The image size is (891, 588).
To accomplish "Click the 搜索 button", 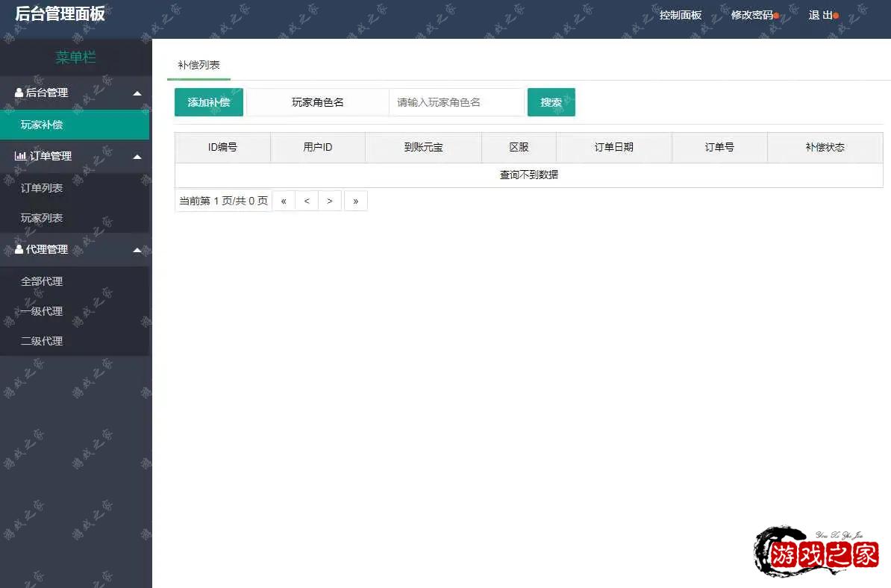I will [551, 101].
